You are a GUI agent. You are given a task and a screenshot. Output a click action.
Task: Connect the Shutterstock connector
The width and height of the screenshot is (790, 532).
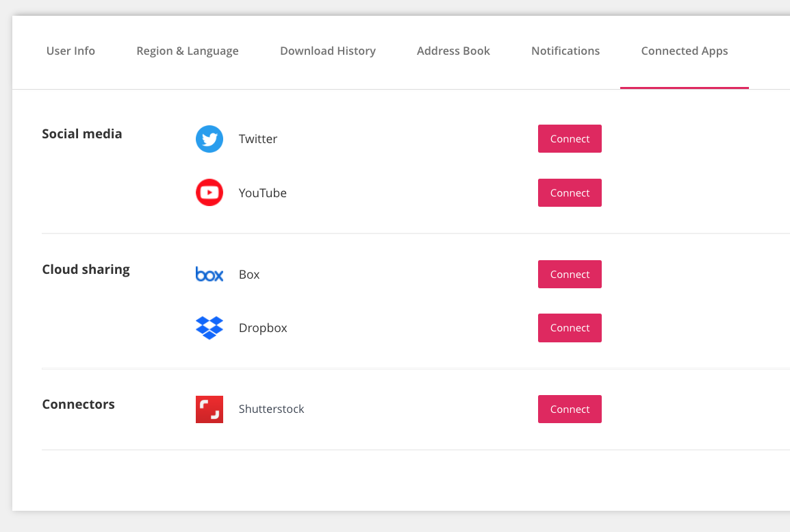pyautogui.click(x=570, y=409)
